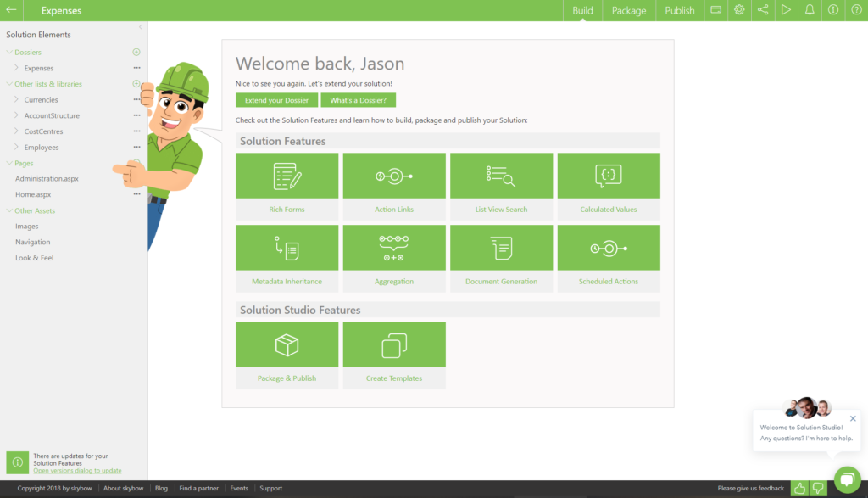Screen dimensions: 868x498
Task: Select the Aggregation feature icon
Action: tap(394, 247)
